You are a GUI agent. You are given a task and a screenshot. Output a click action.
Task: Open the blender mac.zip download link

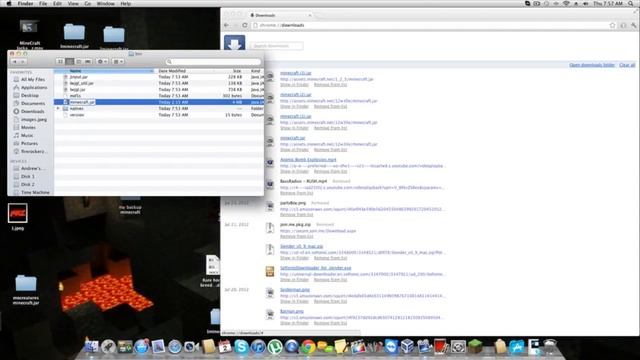click(x=301, y=246)
